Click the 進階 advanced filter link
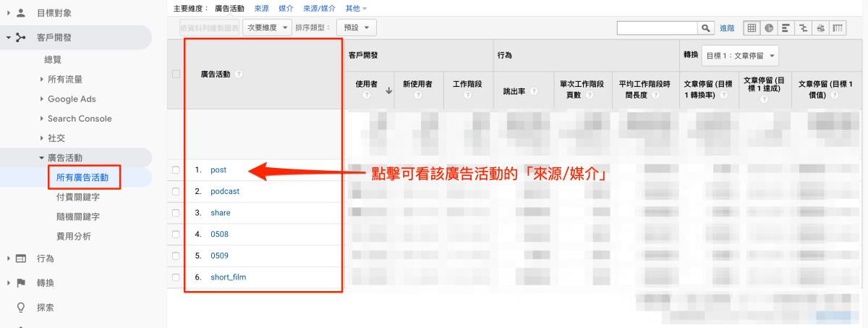This screenshot has height=328, width=868. [x=727, y=28]
